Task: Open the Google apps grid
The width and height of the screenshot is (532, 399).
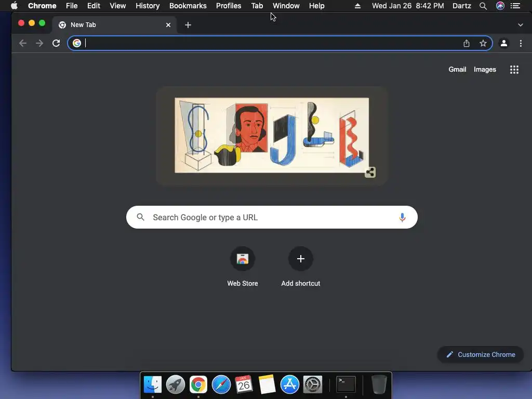Action: (x=514, y=70)
